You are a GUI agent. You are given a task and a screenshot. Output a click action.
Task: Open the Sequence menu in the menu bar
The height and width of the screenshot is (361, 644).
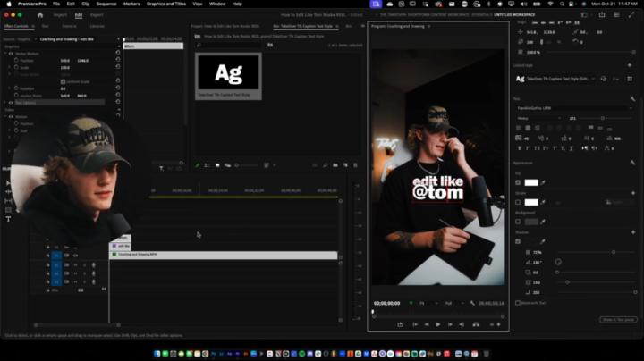click(x=106, y=4)
